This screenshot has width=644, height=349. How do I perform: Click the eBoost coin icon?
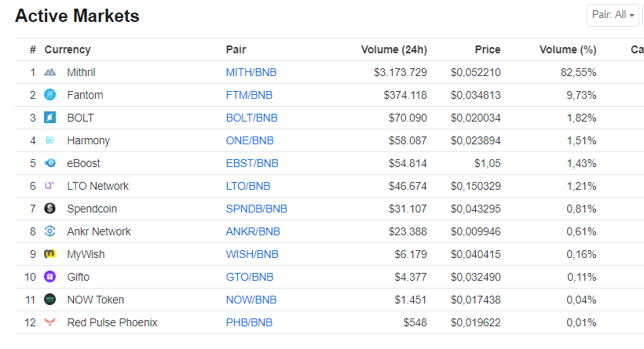coord(49,163)
